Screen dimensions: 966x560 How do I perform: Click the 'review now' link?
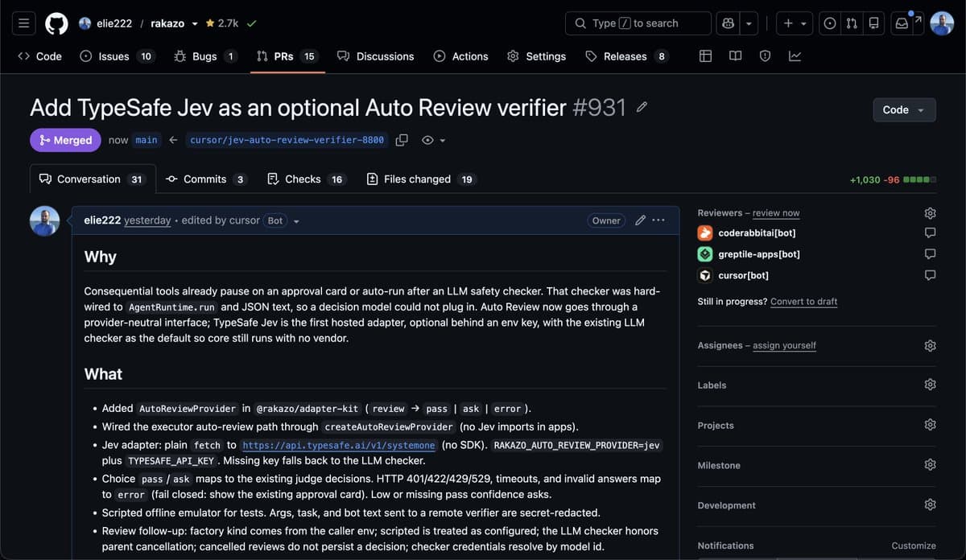tap(776, 213)
